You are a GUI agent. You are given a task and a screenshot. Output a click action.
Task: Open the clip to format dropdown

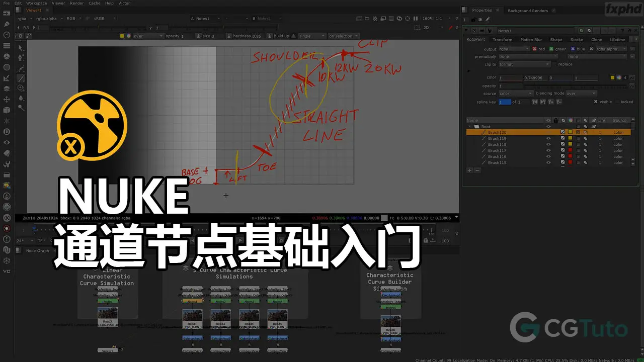click(x=524, y=64)
